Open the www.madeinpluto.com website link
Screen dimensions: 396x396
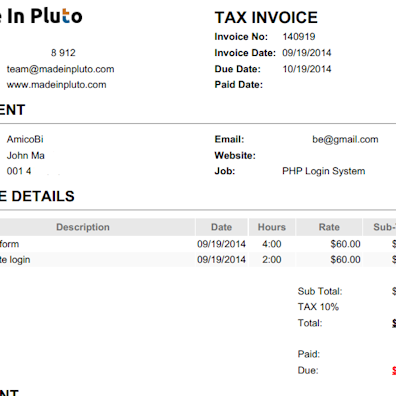click(x=56, y=85)
